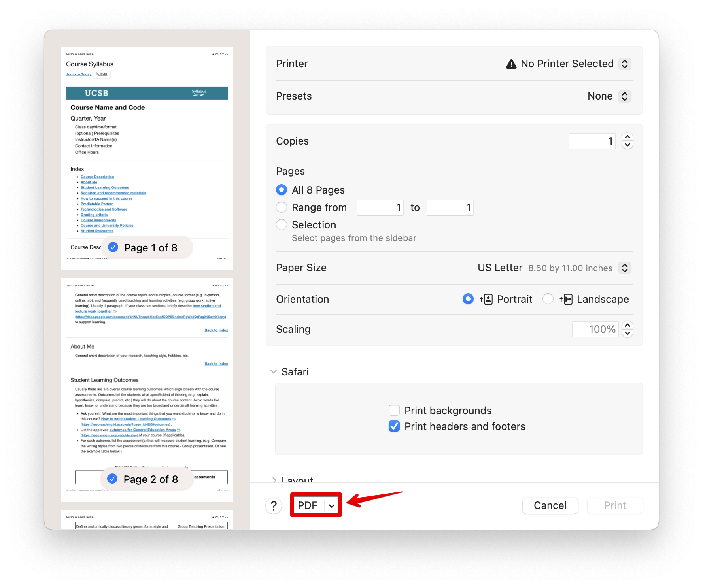
Task: Collapse the Safari section
Action: [274, 372]
